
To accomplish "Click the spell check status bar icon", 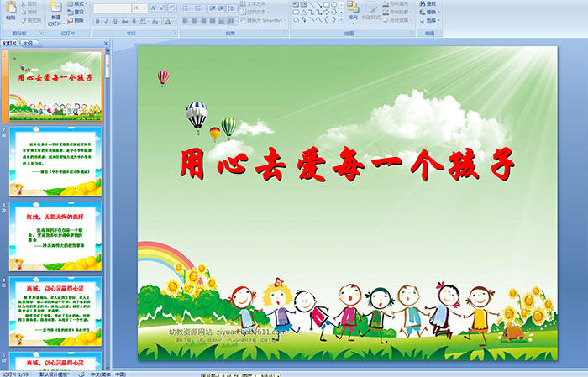I will point(81,374).
